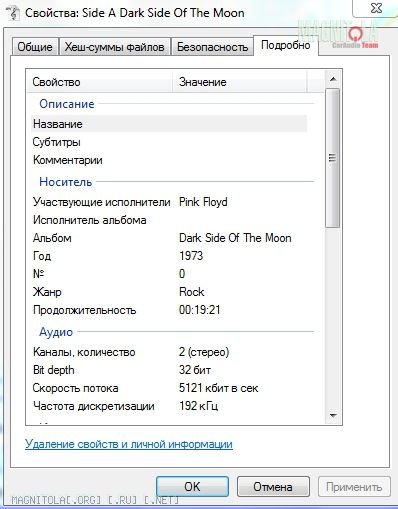
Task: Click the Применить button
Action: click(x=354, y=487)
